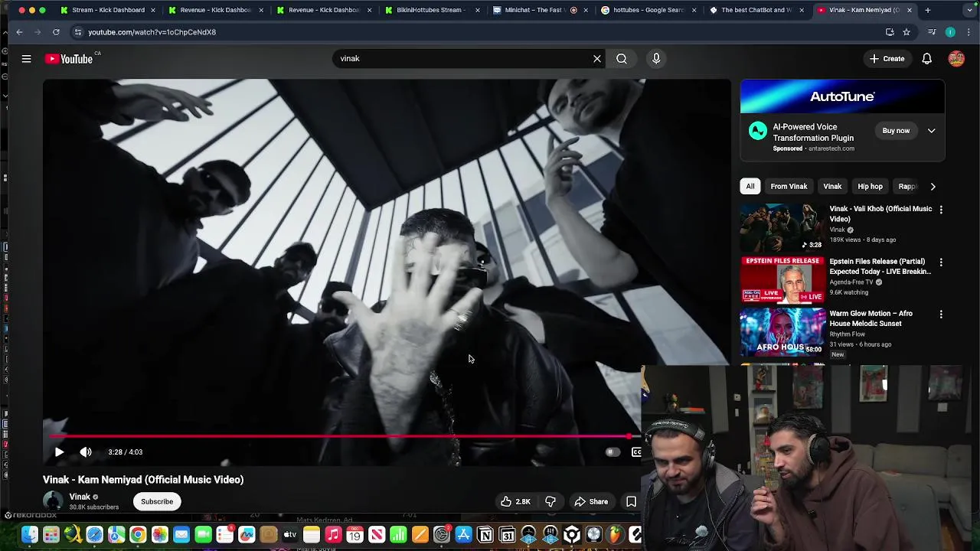
Task: Open the Chrome profile avatar
Action: pos(950,32)
